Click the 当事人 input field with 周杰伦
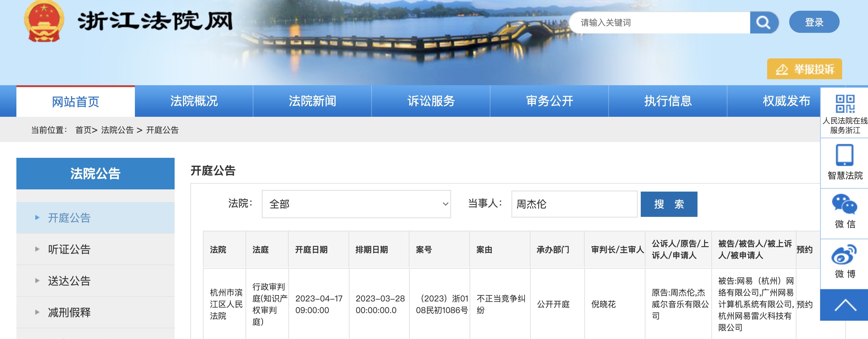The image size is (868, 339). click(574, 204)
